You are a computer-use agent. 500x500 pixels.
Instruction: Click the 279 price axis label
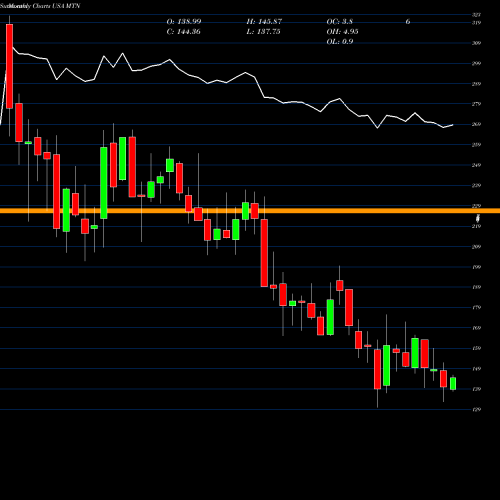coord(476,104)
